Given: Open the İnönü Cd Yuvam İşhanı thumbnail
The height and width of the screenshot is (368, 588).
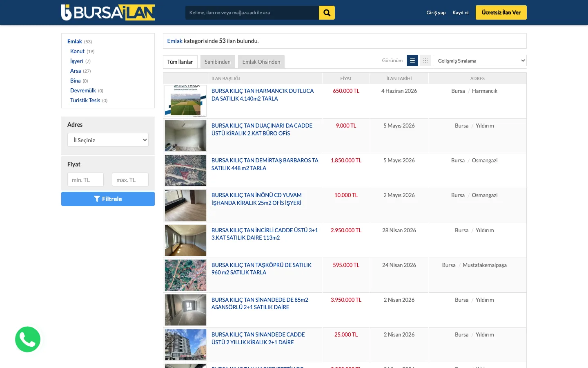Looking at the screenshot, I should click(x=185, y=205).
